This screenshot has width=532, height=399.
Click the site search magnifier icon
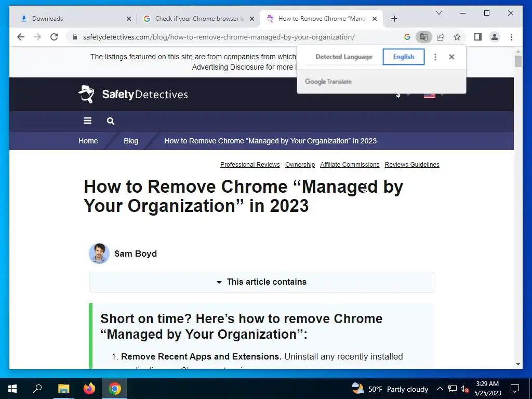coord(110,121)
